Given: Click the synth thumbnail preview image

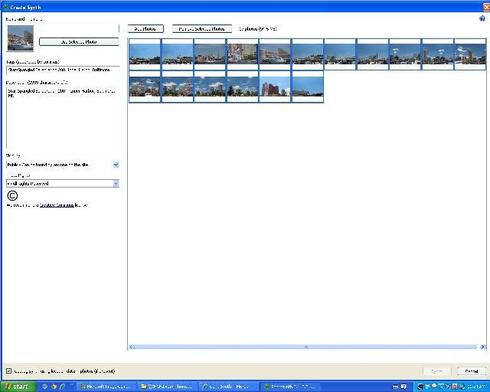Looking at the screenshot, I should tap(20, 38).
